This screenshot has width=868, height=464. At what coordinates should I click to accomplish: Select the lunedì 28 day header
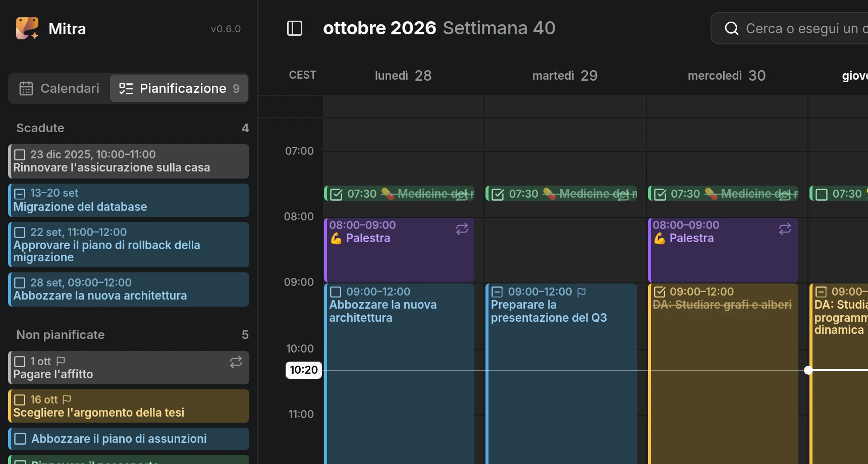coord(403,76)
